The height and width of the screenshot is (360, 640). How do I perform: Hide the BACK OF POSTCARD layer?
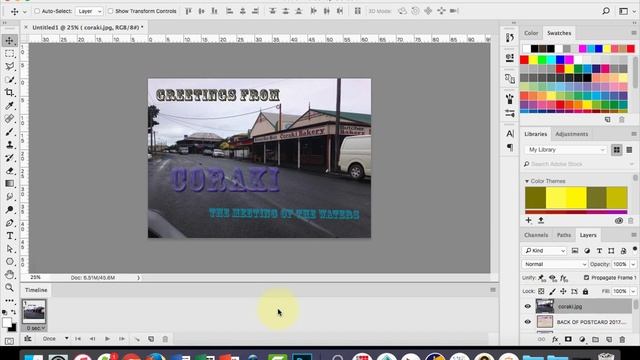pos(528,322)
